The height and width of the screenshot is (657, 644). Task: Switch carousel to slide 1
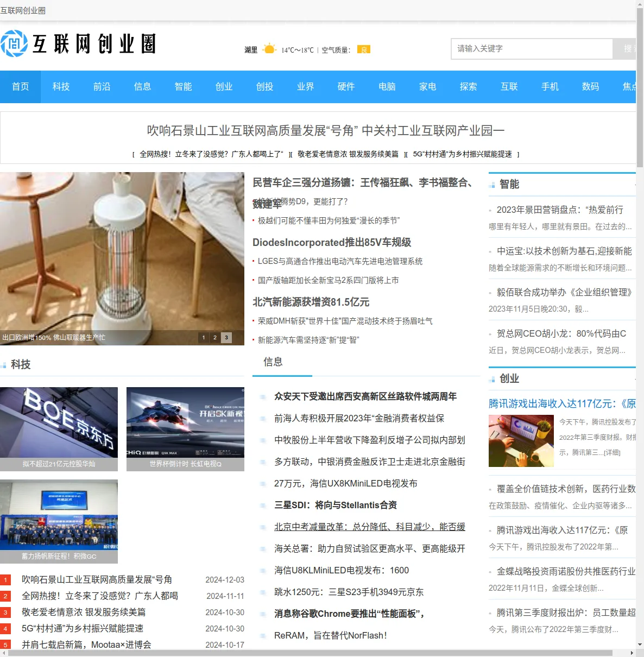click(204, 338)
